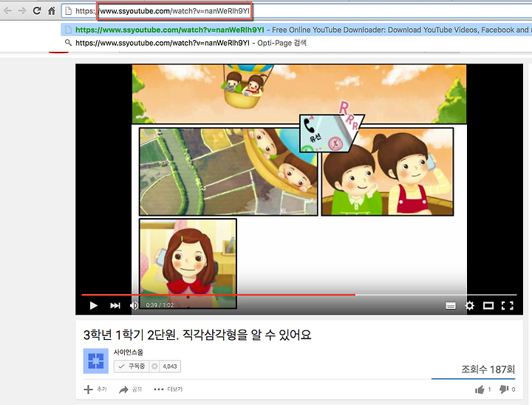This screenshot has width=532, height=405.
Task: Open the 사이언스올 channel avatar
Action: pos(95,361)
